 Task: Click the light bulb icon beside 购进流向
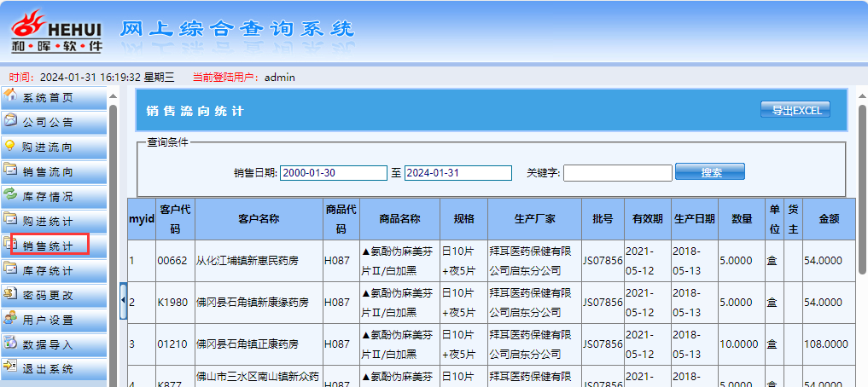coord(11,146)
